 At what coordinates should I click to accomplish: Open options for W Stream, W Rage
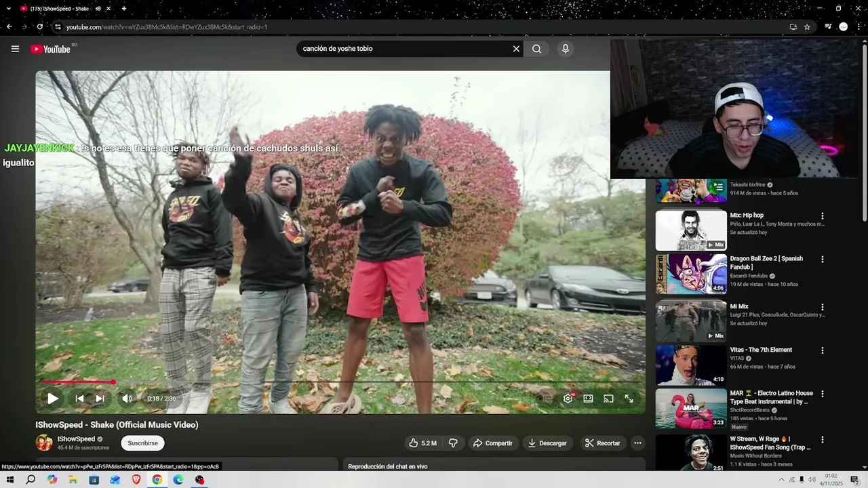point(823,440)
